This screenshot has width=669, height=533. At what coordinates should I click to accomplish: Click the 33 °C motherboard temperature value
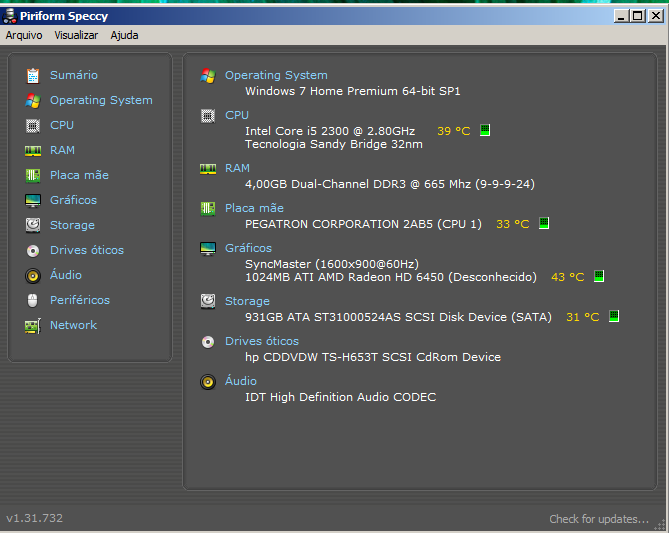pyautogui.click(x=512, y=224)
